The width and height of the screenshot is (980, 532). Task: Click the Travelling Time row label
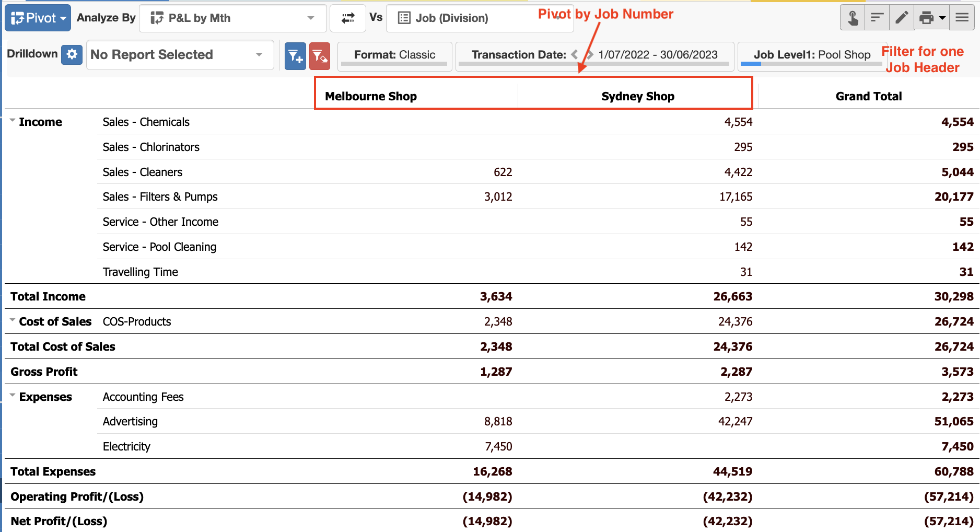point(140,272)
